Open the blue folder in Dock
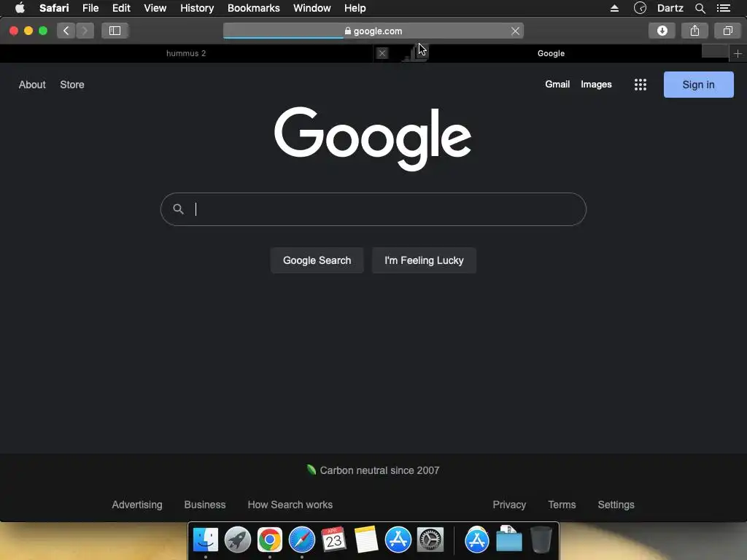This screenshot has height=560, width=747. pyautogui.click(x=508, y=540)
